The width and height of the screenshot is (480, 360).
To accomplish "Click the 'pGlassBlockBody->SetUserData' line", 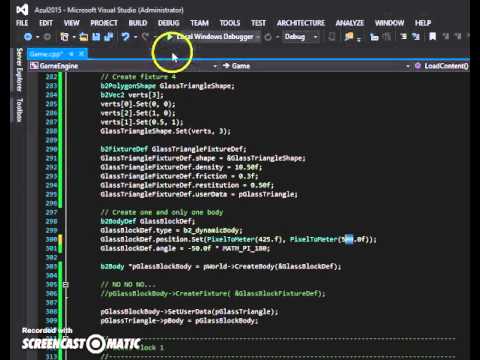I will (189, 312).
